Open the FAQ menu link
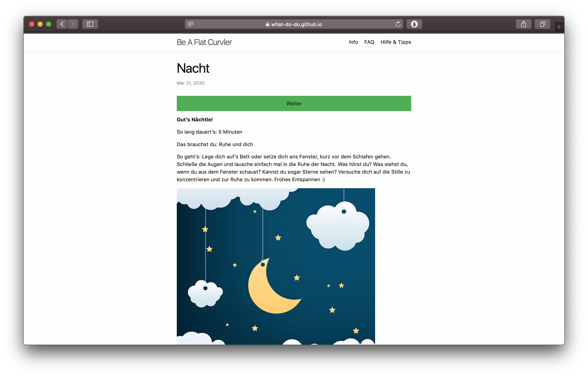The height and width of the screenshot is (376, 588). pos(369,42)
